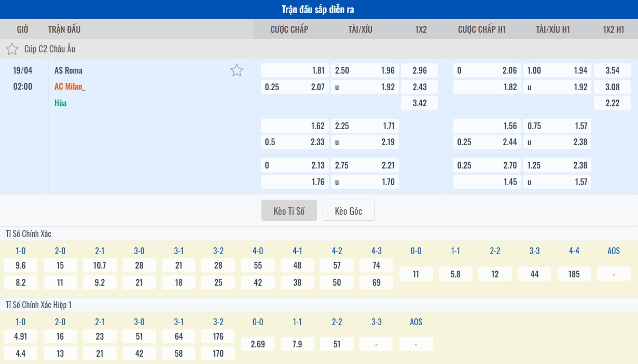Pick first-half 0-0 score at odds 2.69
The height and width of the screenshot is (364, 638).
pyautogui.click(x=258, y=344)
